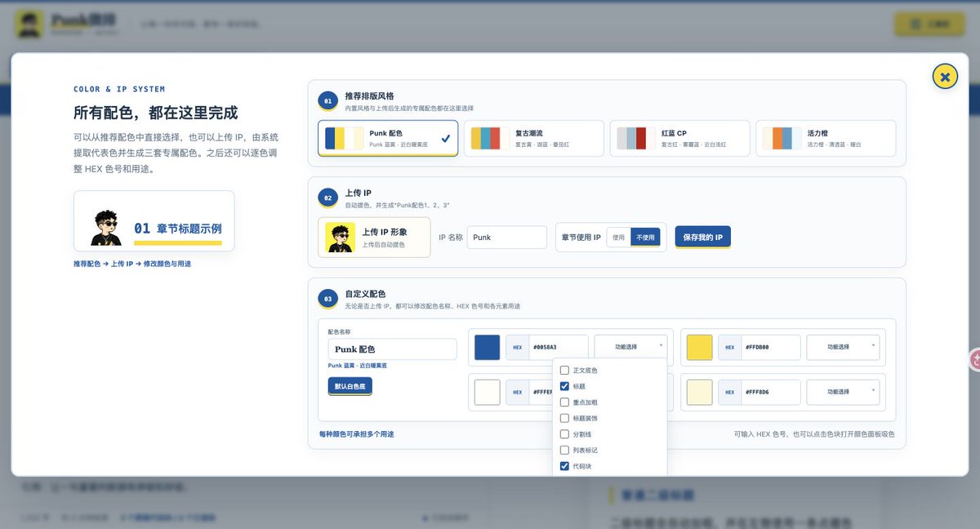
Task: Click the 03 step badge for 自定义配色
Action: [327, 299]
